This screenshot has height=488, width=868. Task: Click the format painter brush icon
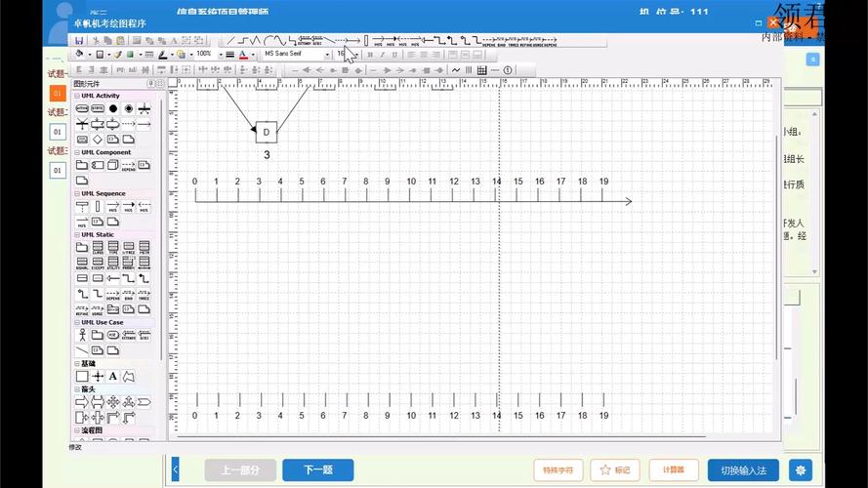pyautogui.click(x=117, y=55)
